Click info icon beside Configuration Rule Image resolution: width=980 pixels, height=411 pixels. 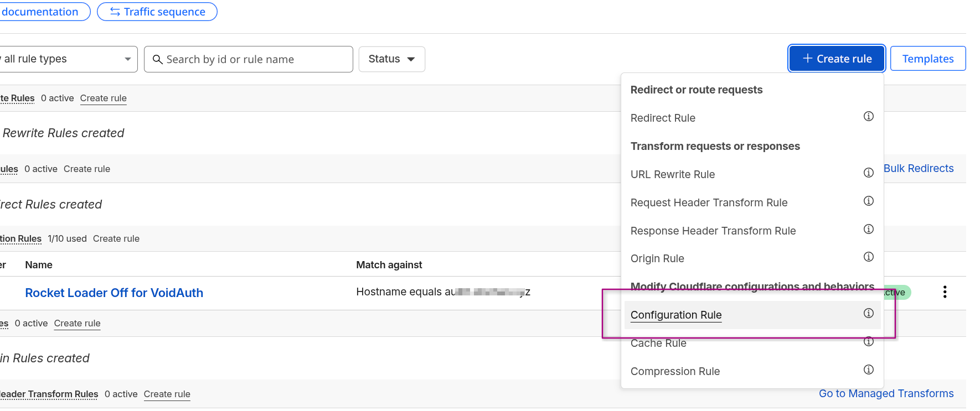point(868,313)
